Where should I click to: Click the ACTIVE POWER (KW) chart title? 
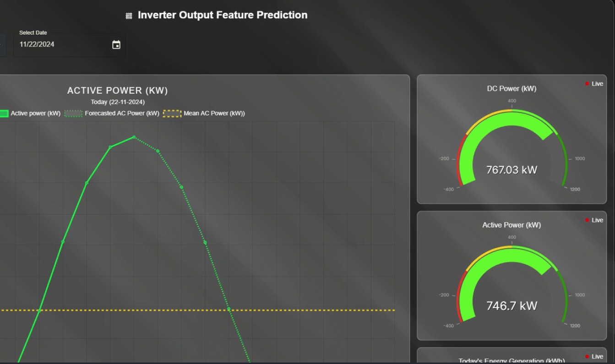click(x=118, y=91)
